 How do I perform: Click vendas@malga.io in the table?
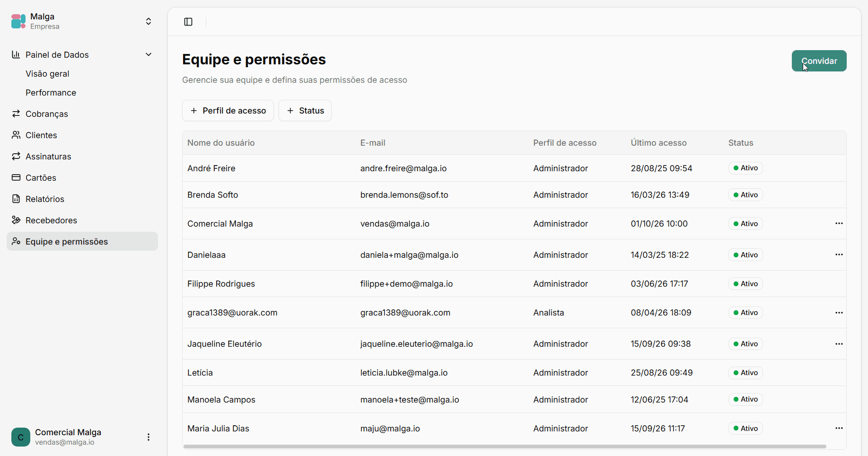coord(395,224)
